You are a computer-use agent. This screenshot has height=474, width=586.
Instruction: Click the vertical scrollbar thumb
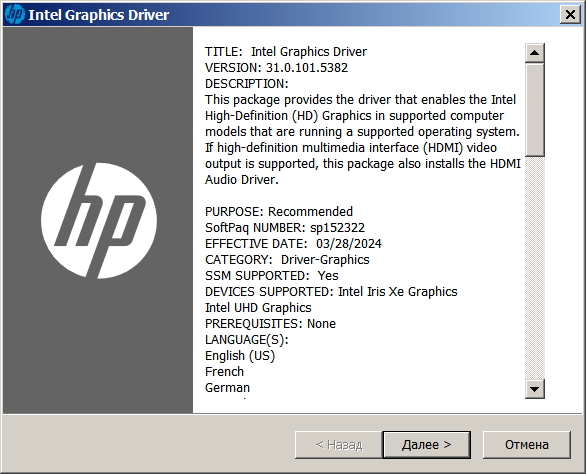(534, 110)
